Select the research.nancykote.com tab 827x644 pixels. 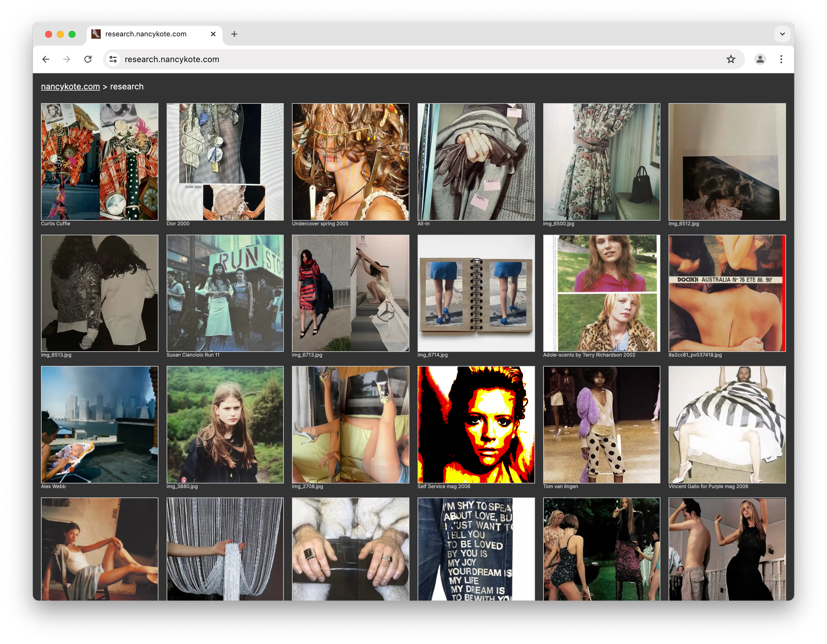146,34
